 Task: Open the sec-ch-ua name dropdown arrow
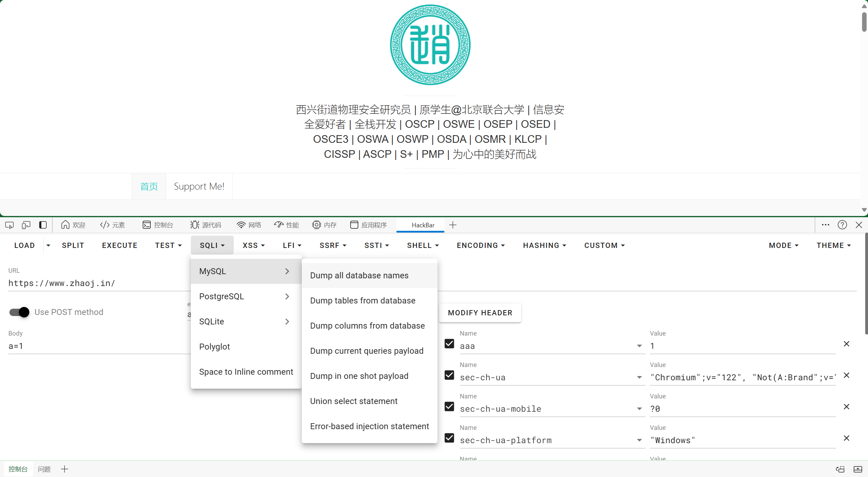[639, 377]
